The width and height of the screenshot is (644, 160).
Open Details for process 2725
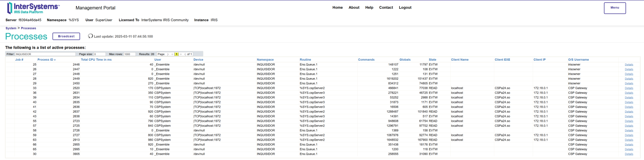point(629,126)
